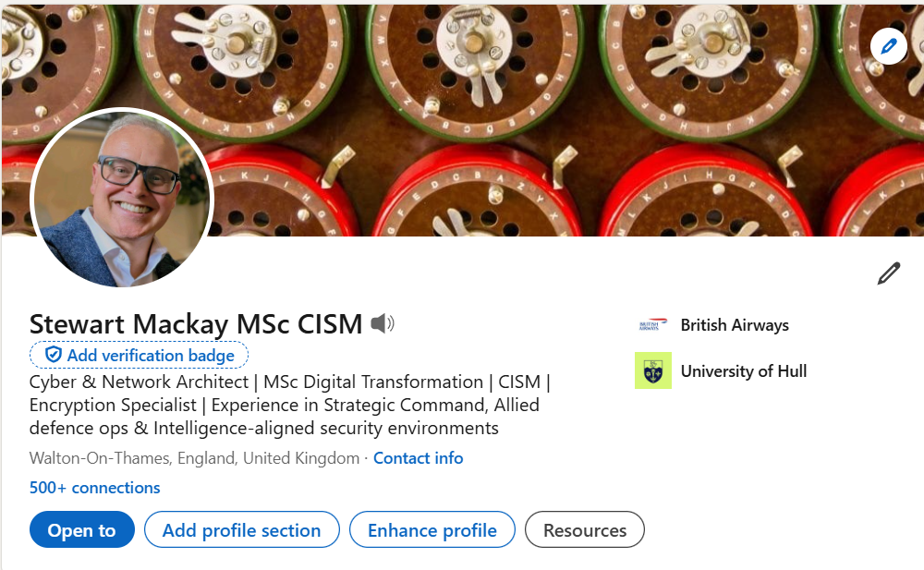Click the British Airways text link
This screenshot has height=570, width=924.
click(734, 324)
